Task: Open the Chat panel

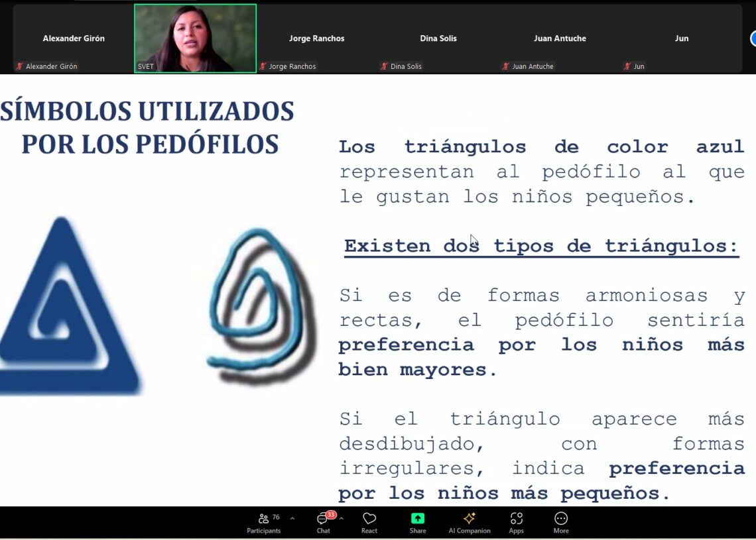Action: tap(323, 522)
